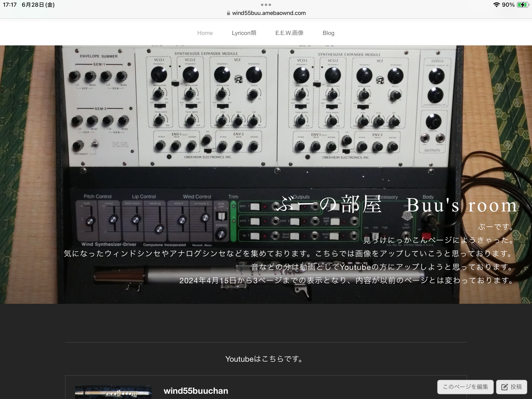Open the flute thumbnail beside wind55buuchan
The image size is (532, 399).
click(x=113, y=392)
